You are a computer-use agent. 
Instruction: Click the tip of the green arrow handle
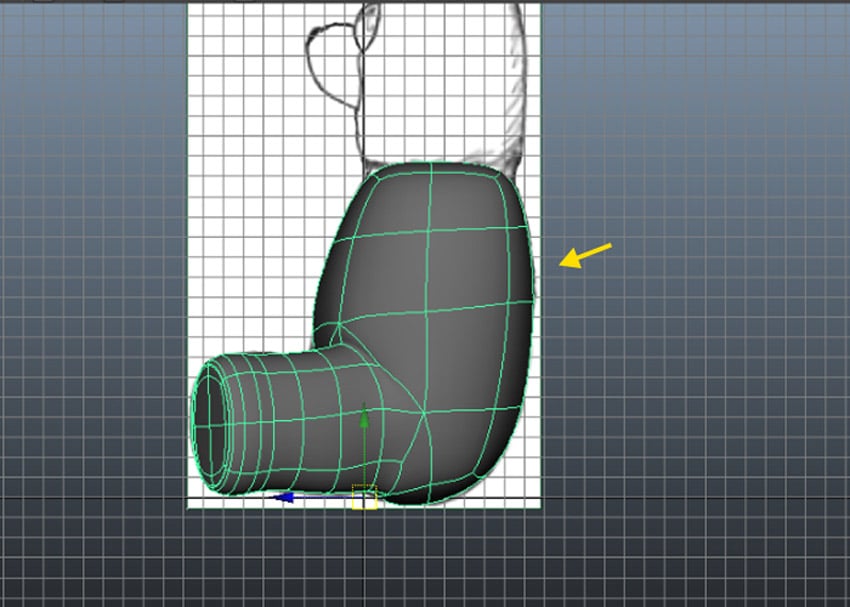click(x=364, y=415)
